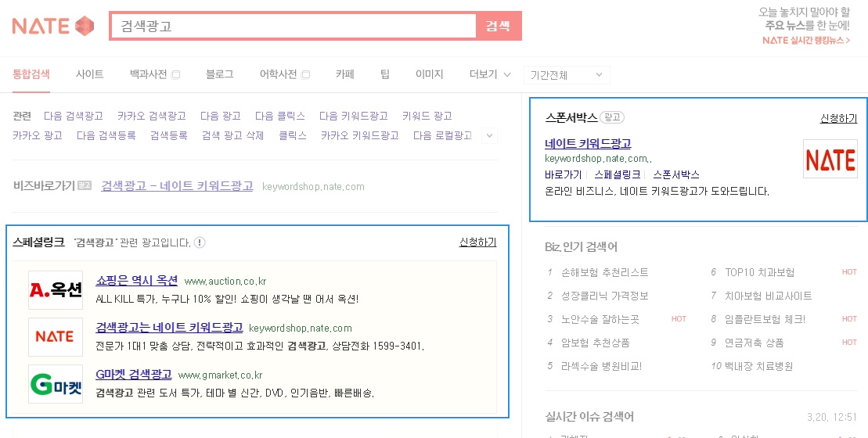Click 바로가기 sponsor sublink
This screenshot has height=438, width=868.
pos(563,174)
